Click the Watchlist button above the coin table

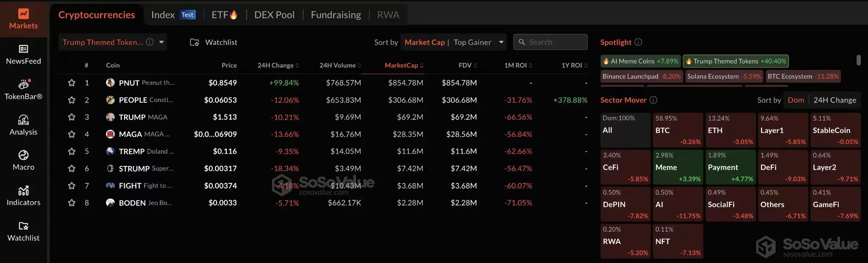pyautogui.click(x=213, y=42)
